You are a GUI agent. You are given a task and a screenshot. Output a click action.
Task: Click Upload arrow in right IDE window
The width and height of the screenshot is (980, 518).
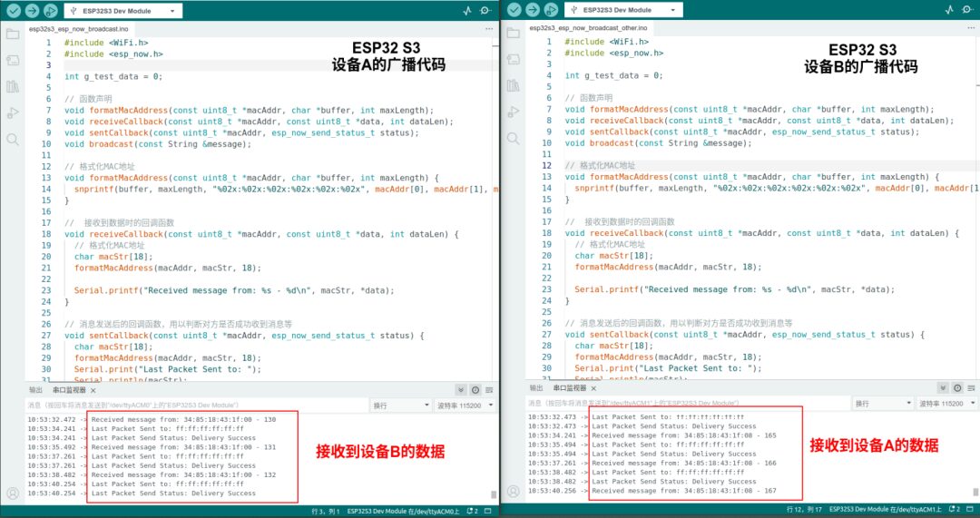click(x=533, y=10)
